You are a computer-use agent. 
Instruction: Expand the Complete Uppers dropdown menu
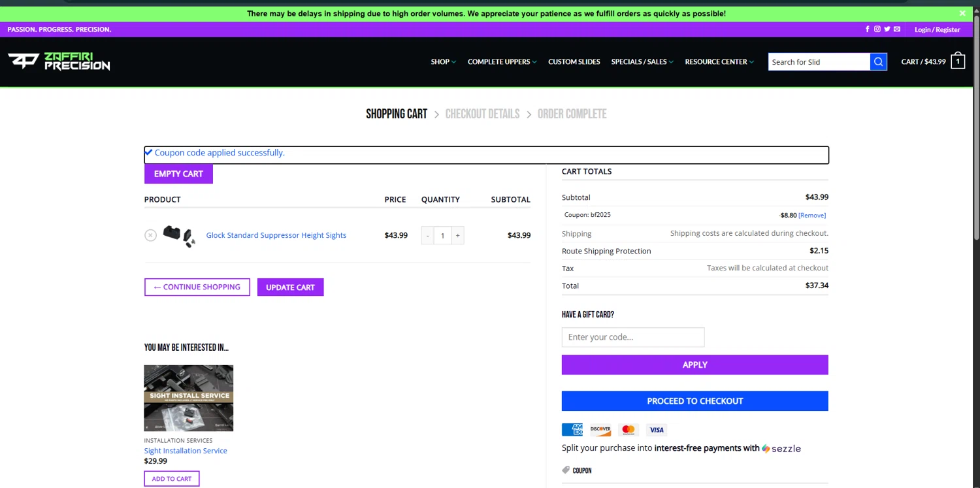(x=502, y=62)
